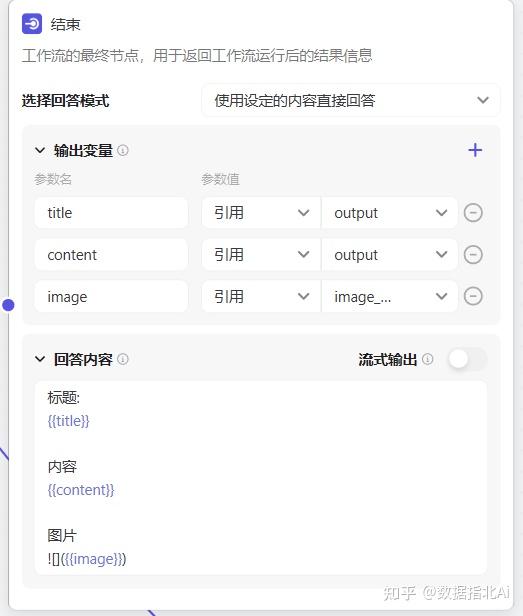Remove the title variable row
This screenshot has width=523, height=616.
pos(473,213)
